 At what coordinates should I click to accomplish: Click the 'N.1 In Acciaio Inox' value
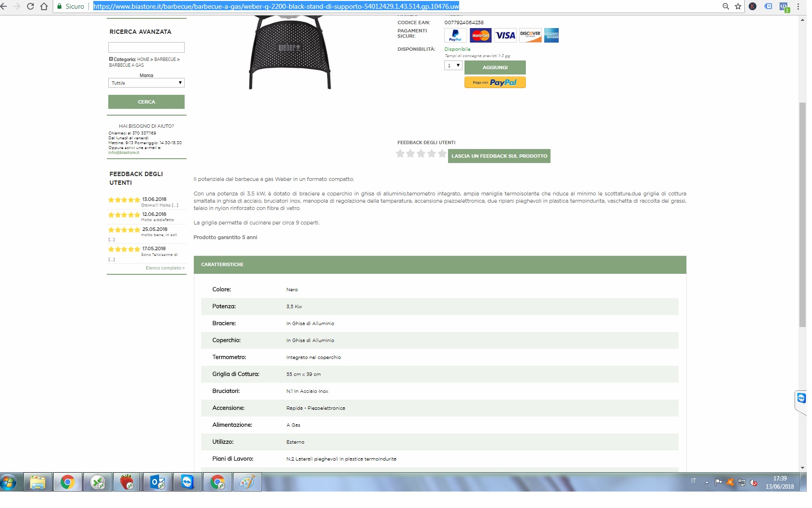click(x=307, y=391)
